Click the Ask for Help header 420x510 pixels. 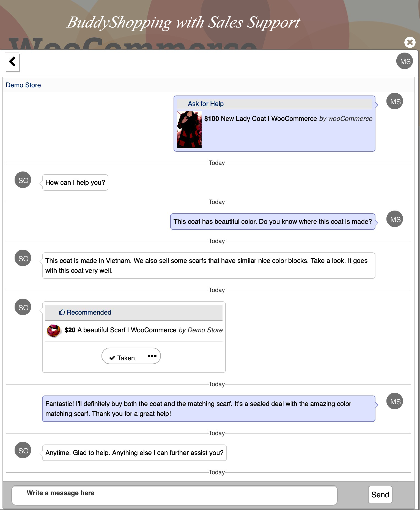tap(205, 104)
